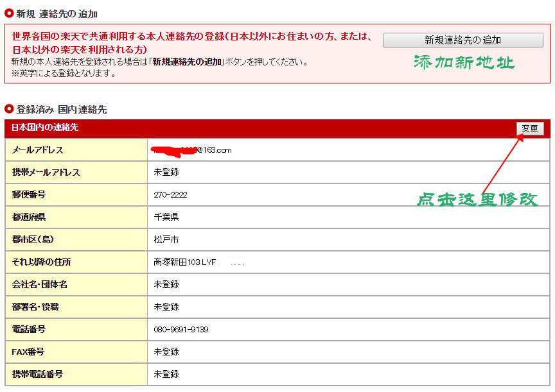Click the 携帯電話番号 row label
555x392 pixels.
37,374
